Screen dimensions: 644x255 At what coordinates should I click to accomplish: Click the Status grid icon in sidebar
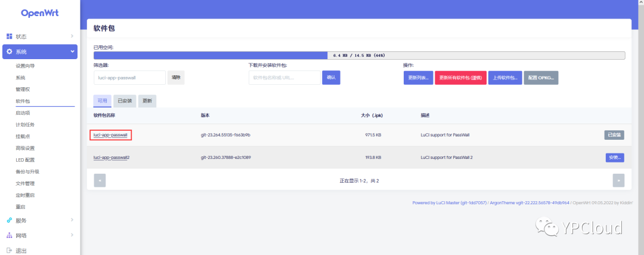pyautogui.click(x=10, y=36)
